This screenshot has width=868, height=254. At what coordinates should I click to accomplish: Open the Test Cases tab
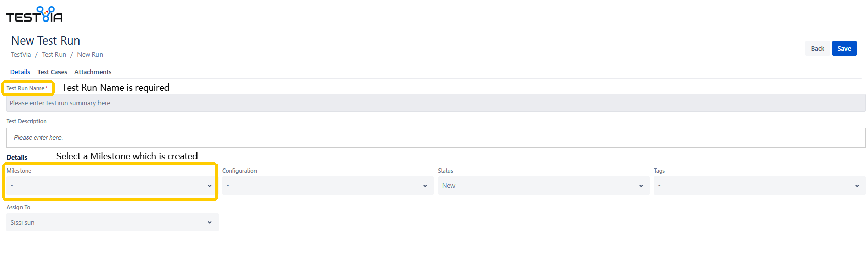click(x=52, y=72)
